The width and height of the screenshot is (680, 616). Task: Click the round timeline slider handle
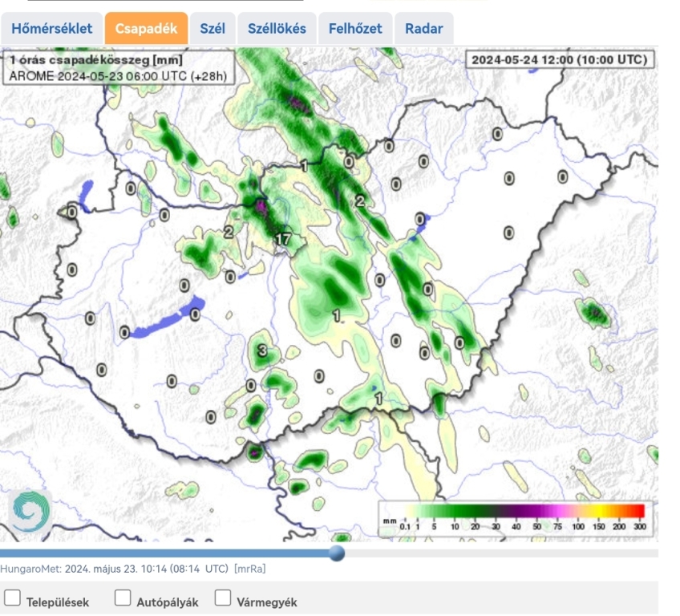(x=338, y=553)
